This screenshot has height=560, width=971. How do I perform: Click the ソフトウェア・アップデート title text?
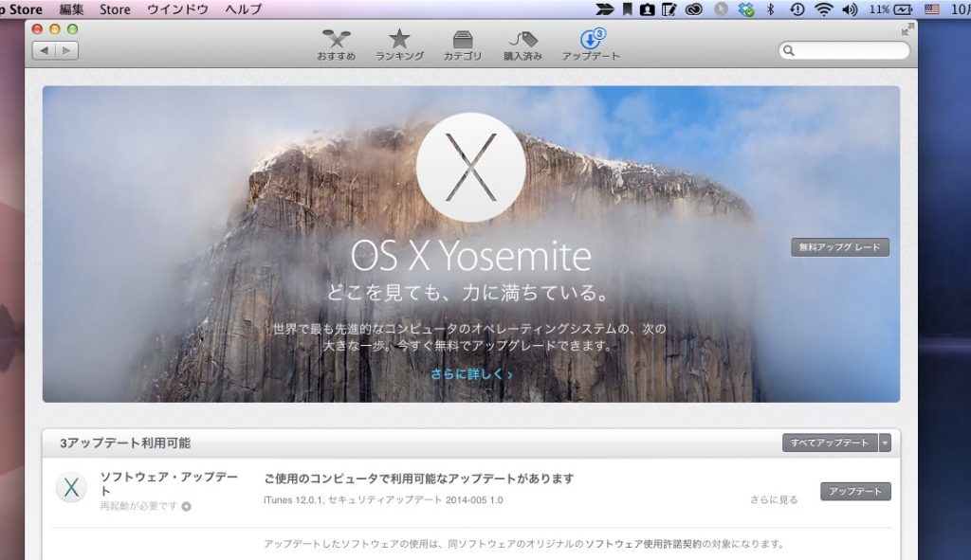(169, 484)
